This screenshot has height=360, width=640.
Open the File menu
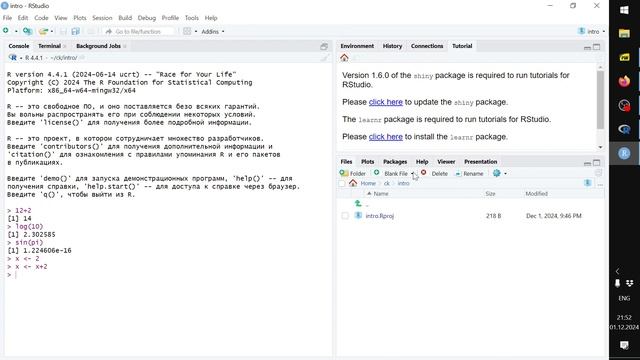click(7, 18)
